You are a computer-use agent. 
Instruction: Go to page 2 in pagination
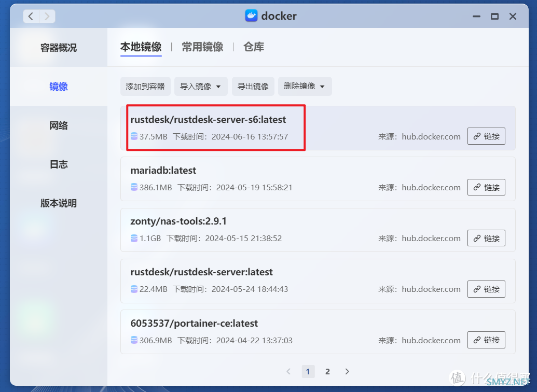pyautogui.click(x=327, y=371)
